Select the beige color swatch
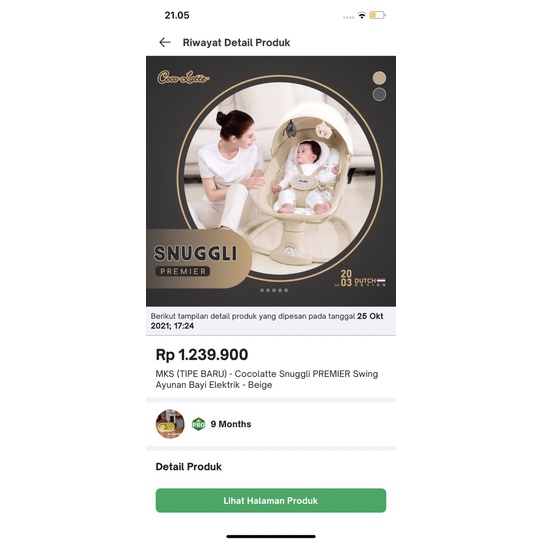 [379, 78]
